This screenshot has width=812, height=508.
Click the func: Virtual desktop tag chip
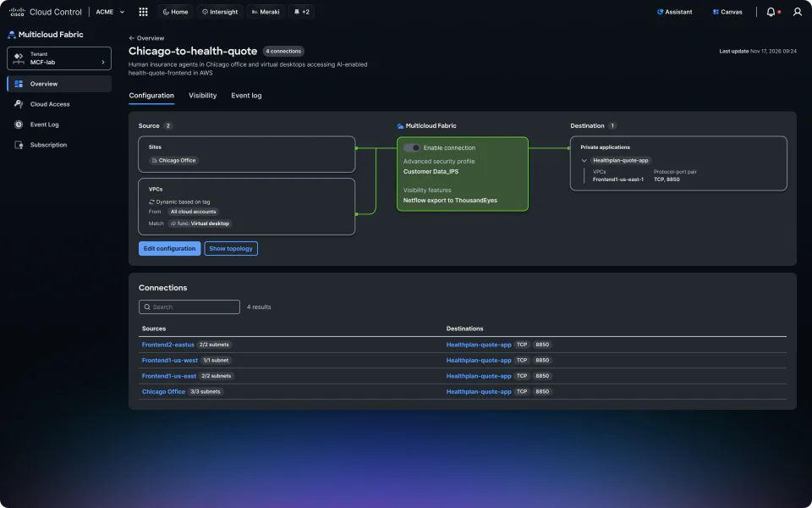coord(200,224)
